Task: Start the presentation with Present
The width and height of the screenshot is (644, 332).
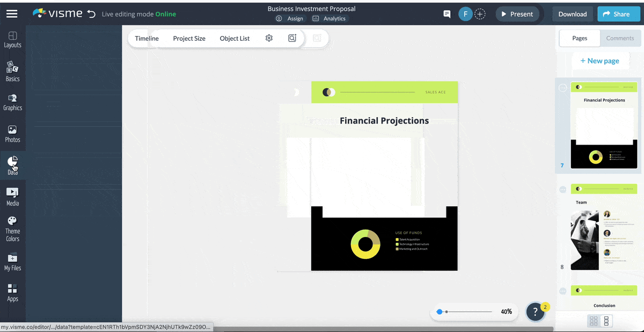Action: pos(517,14)
